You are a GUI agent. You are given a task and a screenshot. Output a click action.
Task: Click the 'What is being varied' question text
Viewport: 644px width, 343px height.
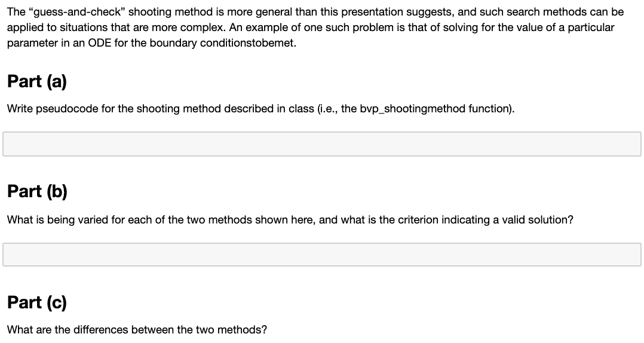tap(290, 220)
